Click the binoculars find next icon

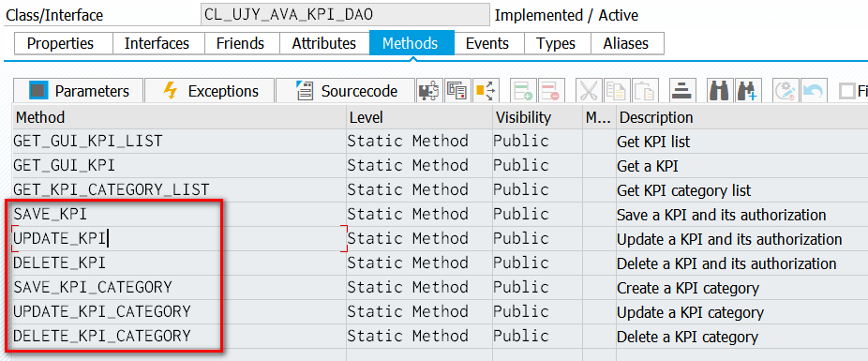click(x=747, y=91)
